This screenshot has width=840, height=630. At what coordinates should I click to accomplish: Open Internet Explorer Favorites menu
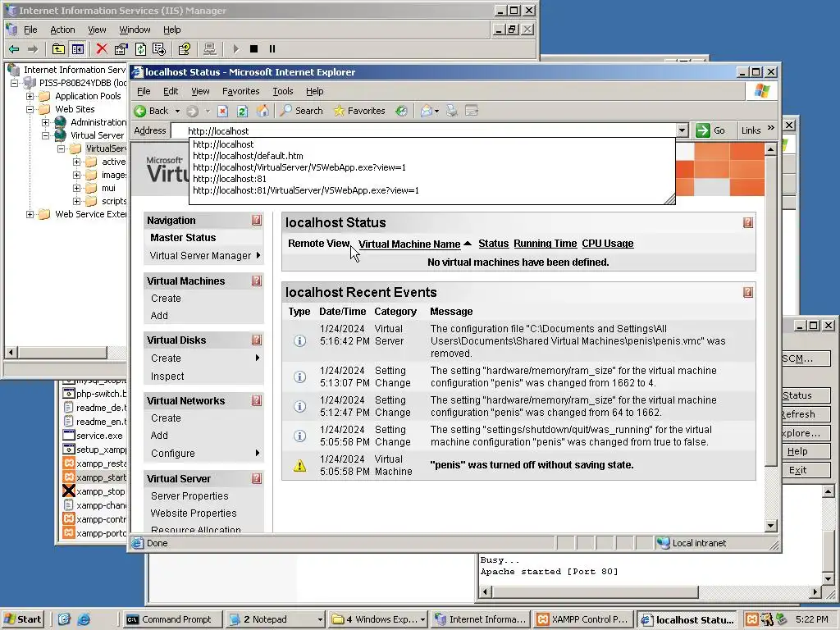coord(240,91)
